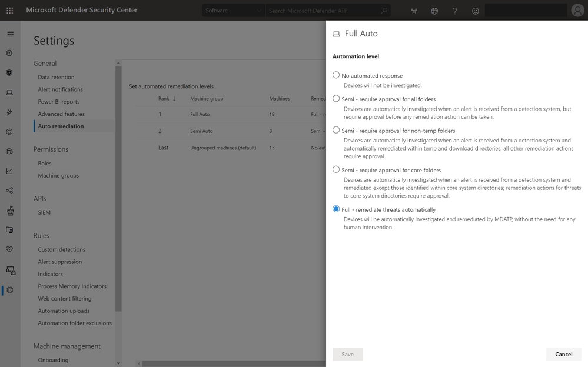Open Advanced features settings

[61, 114]
